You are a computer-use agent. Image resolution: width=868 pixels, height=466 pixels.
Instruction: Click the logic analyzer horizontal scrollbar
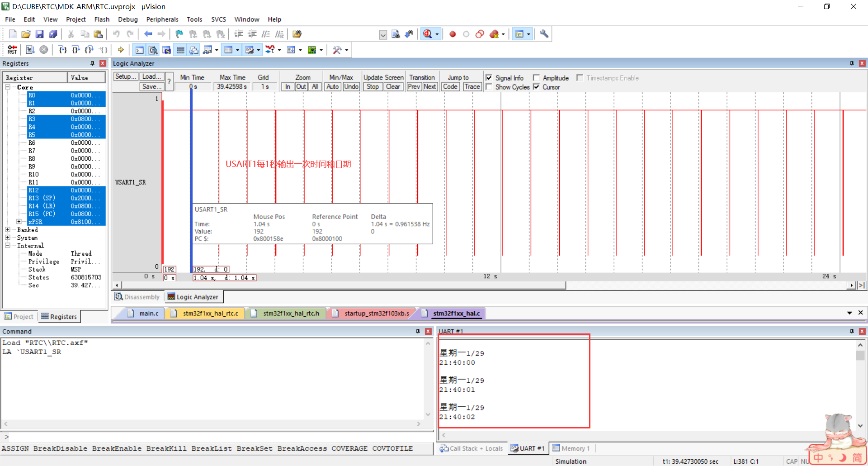(x=343, y=285)
